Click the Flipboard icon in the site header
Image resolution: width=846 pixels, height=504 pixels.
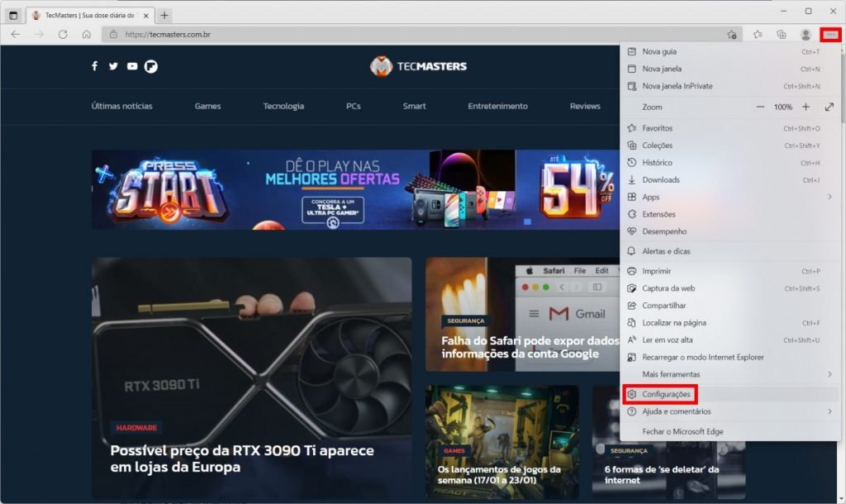click(150, 66)
